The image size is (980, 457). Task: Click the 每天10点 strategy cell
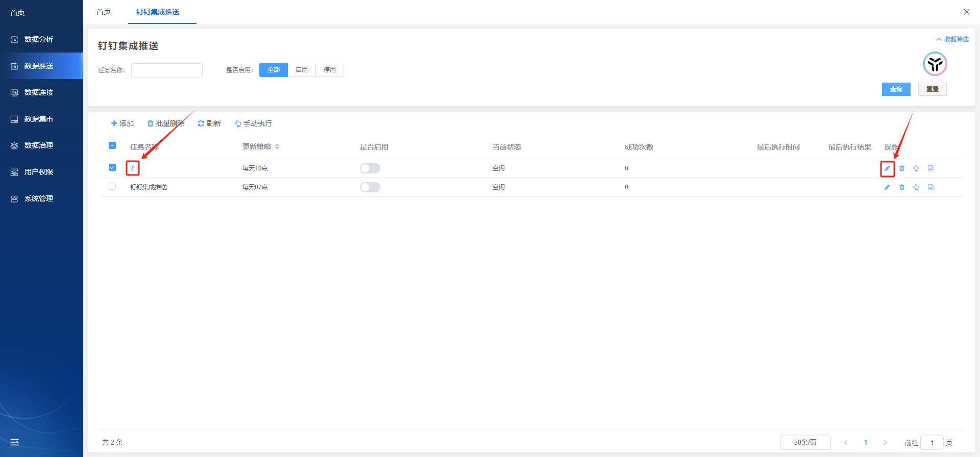pos(255,168)
